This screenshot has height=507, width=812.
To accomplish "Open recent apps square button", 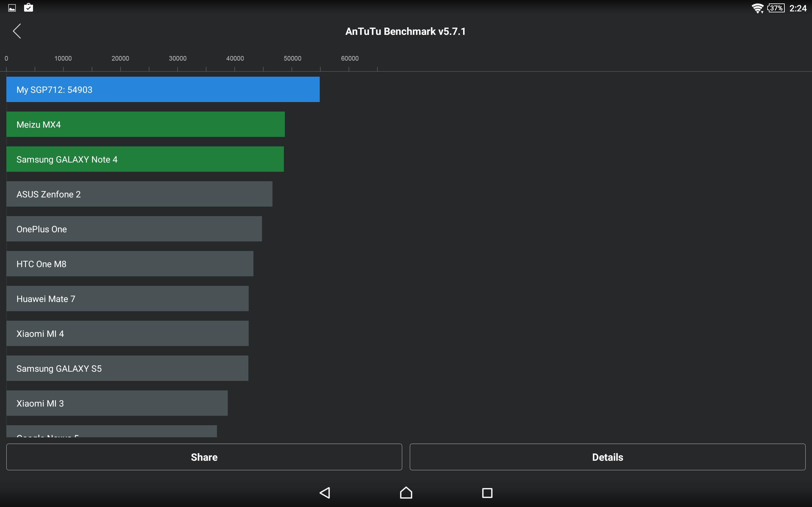I will tap(487, 492).
